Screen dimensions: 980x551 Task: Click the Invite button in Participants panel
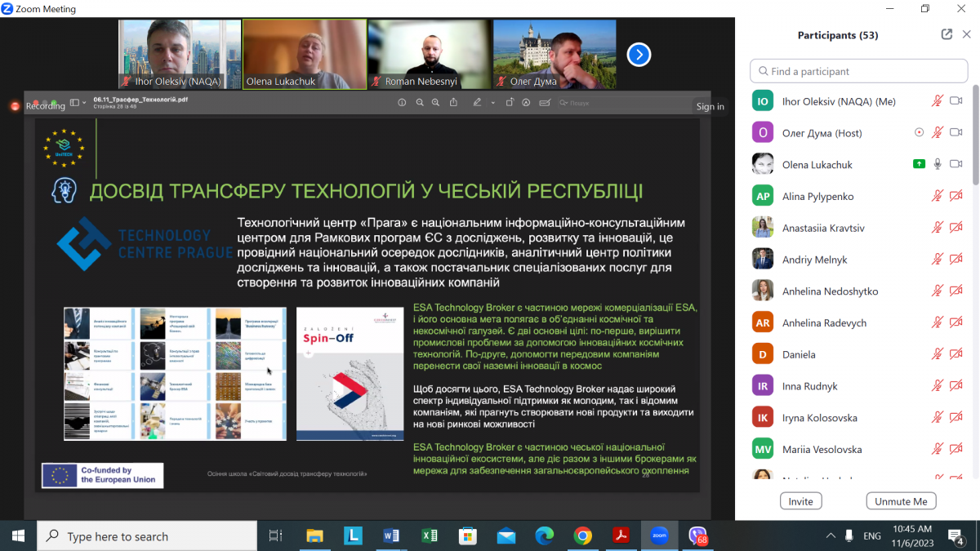tap(800, 500)
